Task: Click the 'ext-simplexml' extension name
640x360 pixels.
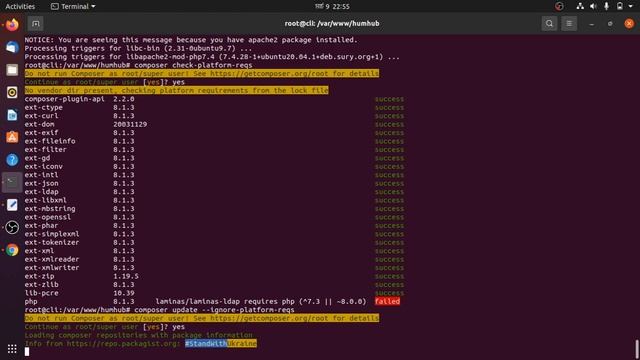Action: pyautogui.click(x=52, y=234)
